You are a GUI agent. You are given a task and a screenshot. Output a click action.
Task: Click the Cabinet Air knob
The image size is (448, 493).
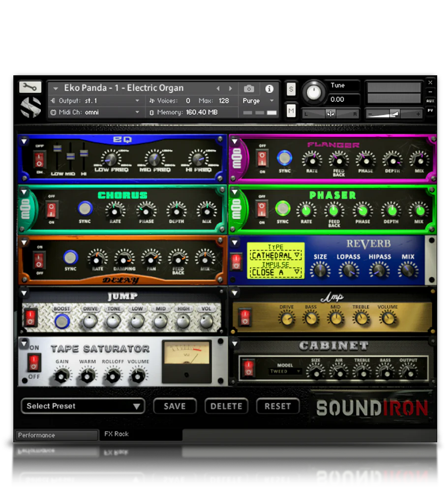pyautogui.click(x=340, y=372)
